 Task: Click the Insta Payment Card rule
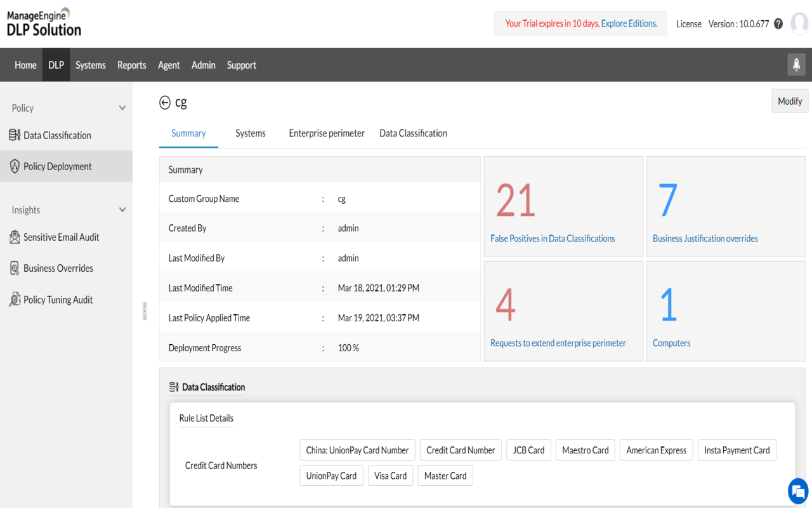coord(737,450)
